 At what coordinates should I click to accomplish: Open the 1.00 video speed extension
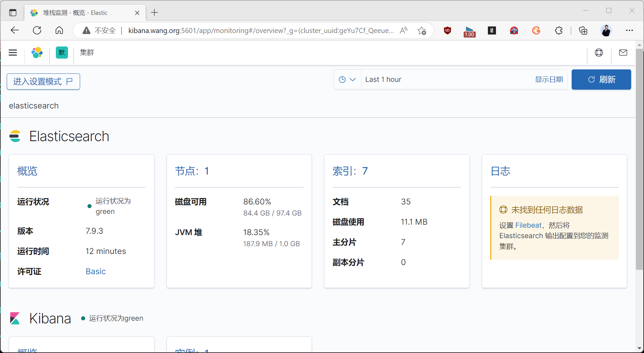point(469,31)
